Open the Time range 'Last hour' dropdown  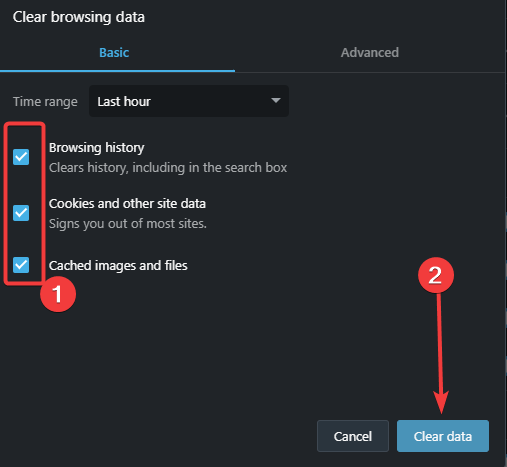pyautogui.click(x=189, y=101)
